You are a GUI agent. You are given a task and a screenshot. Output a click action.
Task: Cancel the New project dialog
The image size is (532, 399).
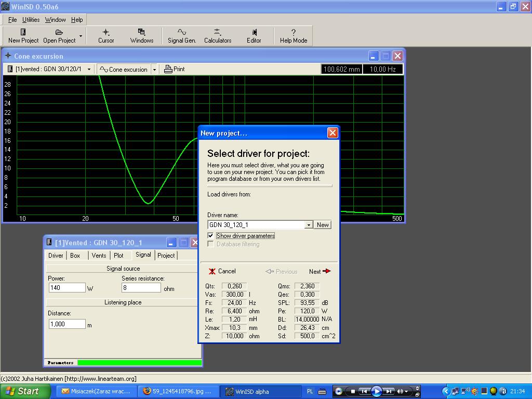click(x=222, y=271)
